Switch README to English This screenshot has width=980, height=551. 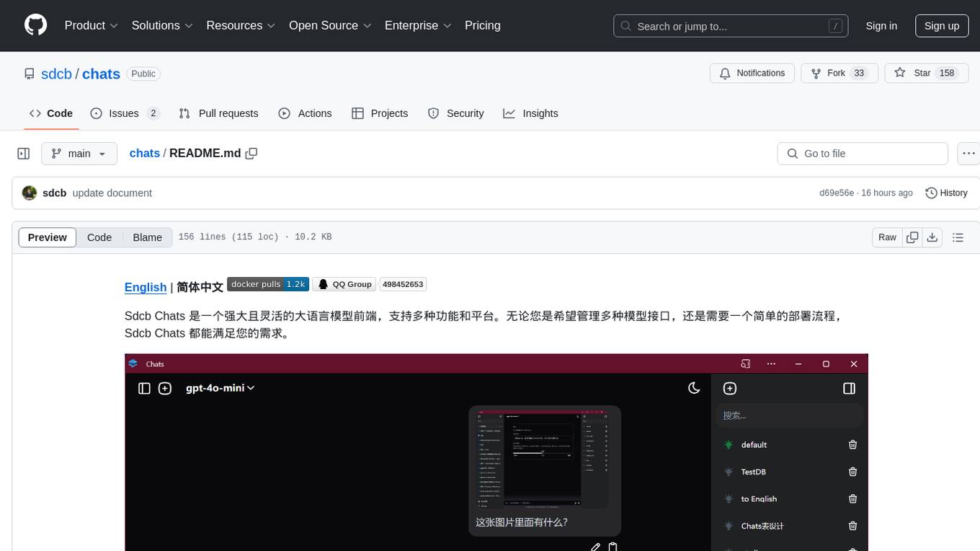point(146,287)
